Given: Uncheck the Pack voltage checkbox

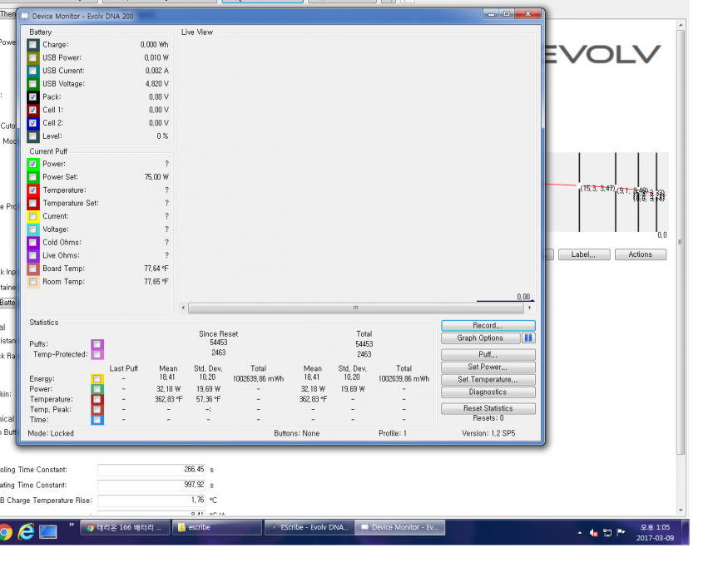Looking at the screenshot, I should point(32,97).
